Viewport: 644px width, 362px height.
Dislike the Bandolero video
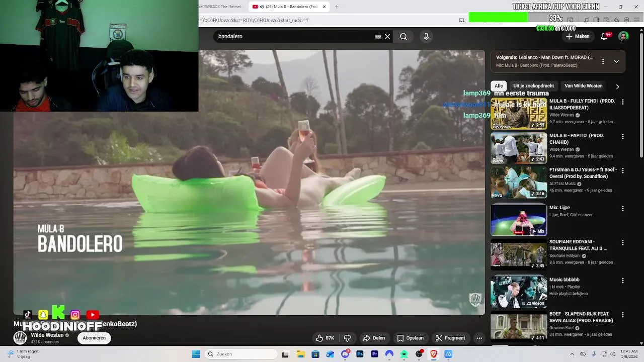coord(347,338)
